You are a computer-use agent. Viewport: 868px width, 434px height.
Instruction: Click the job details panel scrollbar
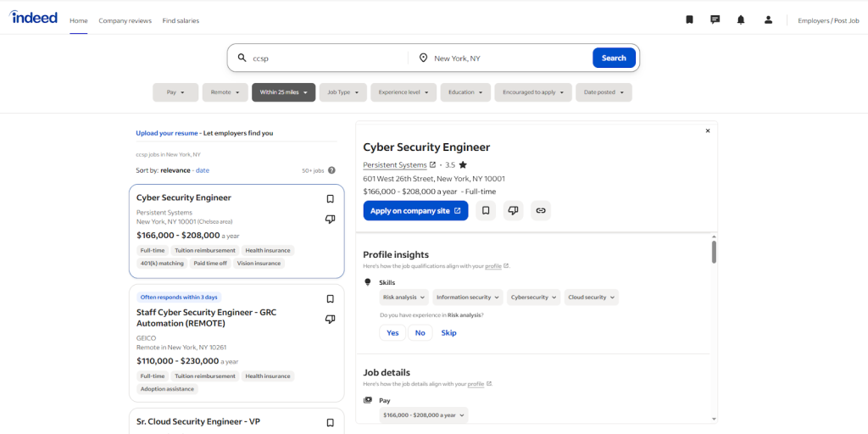(714, 252)
